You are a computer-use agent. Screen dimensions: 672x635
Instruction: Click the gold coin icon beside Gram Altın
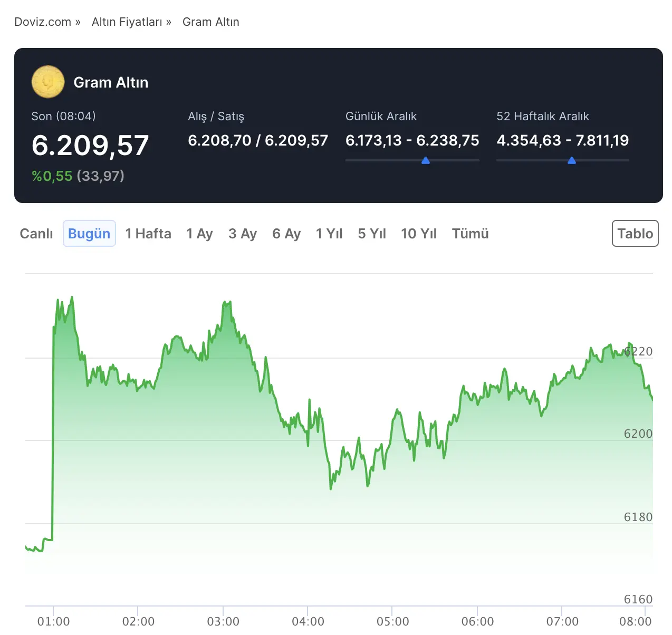(48, 82)
